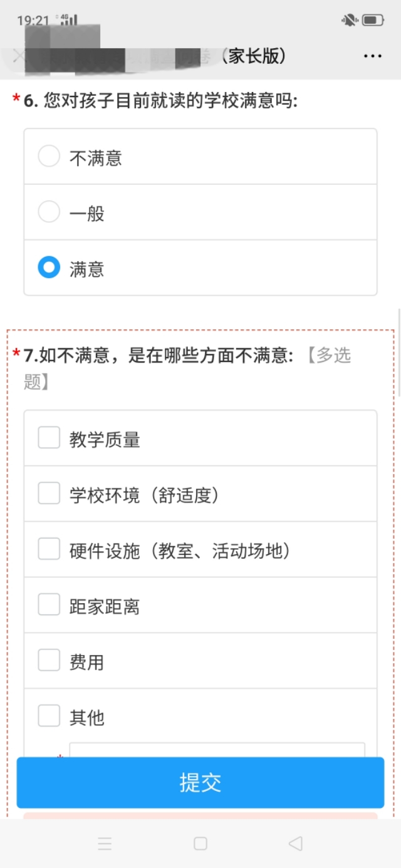Check the 距家距离 option
Image resolution: width=401 pixels, height=868 pixels.
pyautogui.click(x=48, y=604)
